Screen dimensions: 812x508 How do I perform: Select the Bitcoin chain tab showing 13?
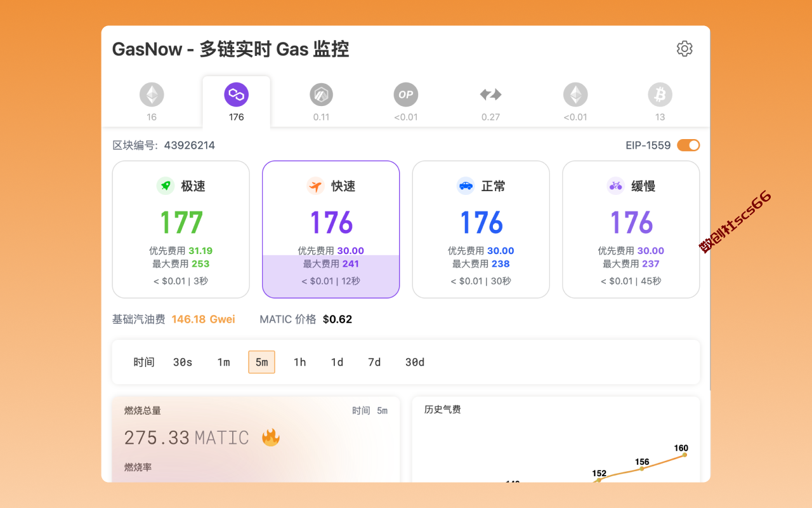click(x=660, y=102)
